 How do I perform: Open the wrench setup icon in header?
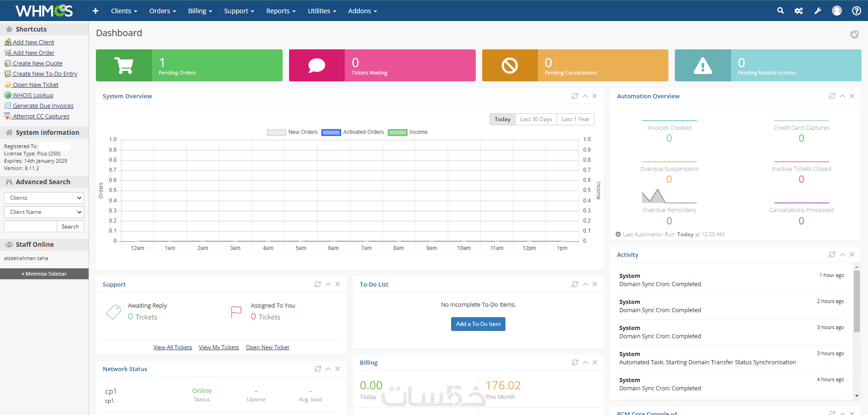pyautogui.click(x=818, y=11)
